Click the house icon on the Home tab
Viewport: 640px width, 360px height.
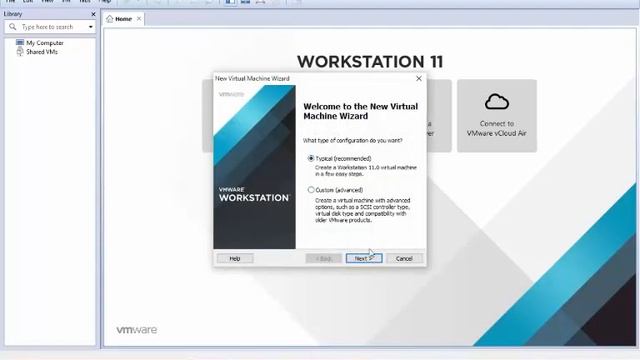[x=109, y=19]
